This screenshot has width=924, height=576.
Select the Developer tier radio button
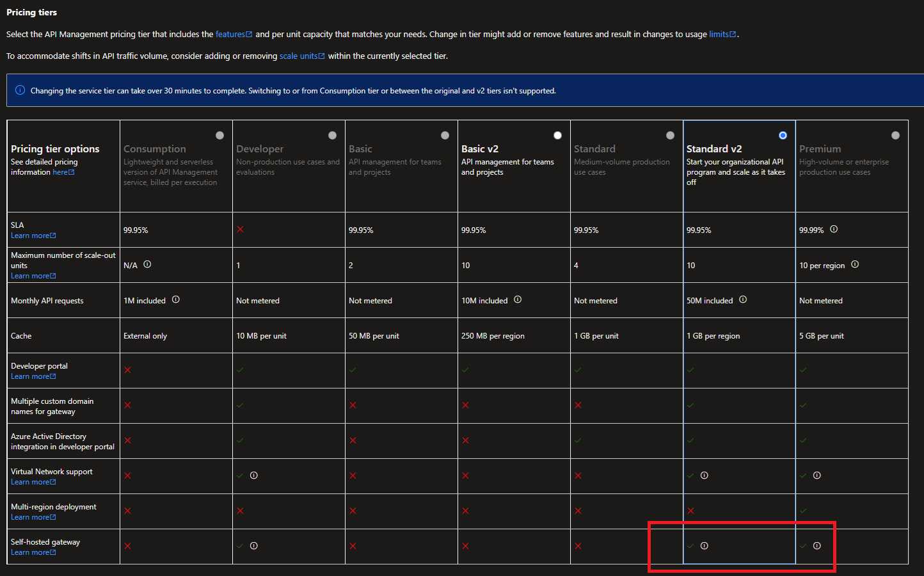point(332,135)
